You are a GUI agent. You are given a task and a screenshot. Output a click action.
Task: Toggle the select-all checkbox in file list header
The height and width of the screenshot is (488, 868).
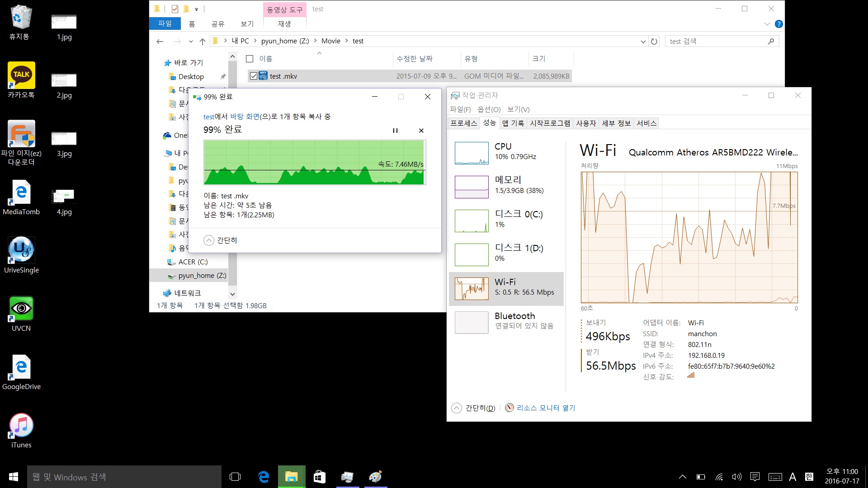pyautogui.click(x=250, y=59)
